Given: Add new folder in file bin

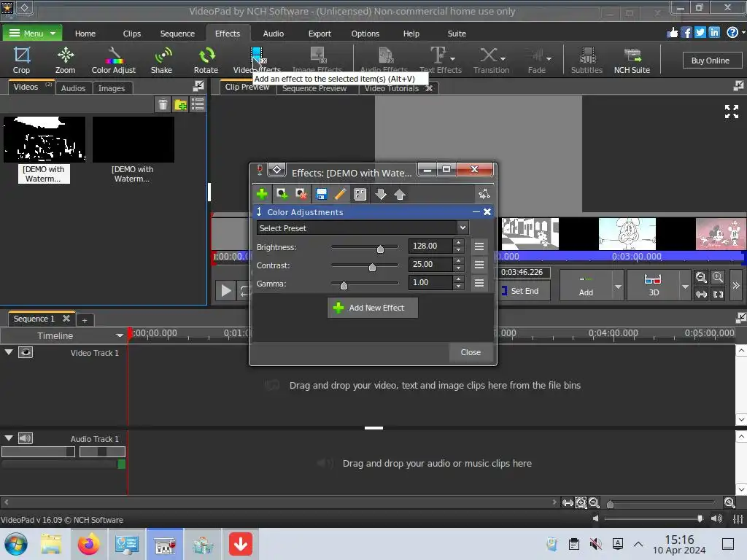Looking at the screenshot, I should (181, 104).
